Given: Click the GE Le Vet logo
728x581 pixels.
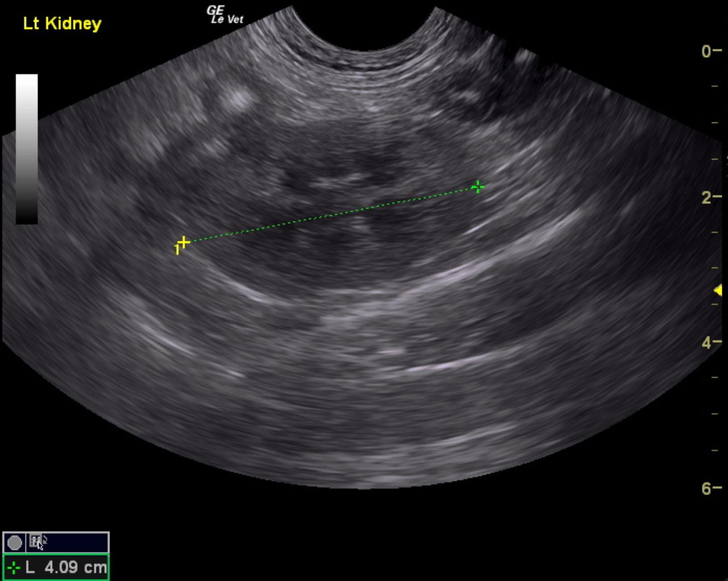Looking at the screenshot, I should [226, 15].
